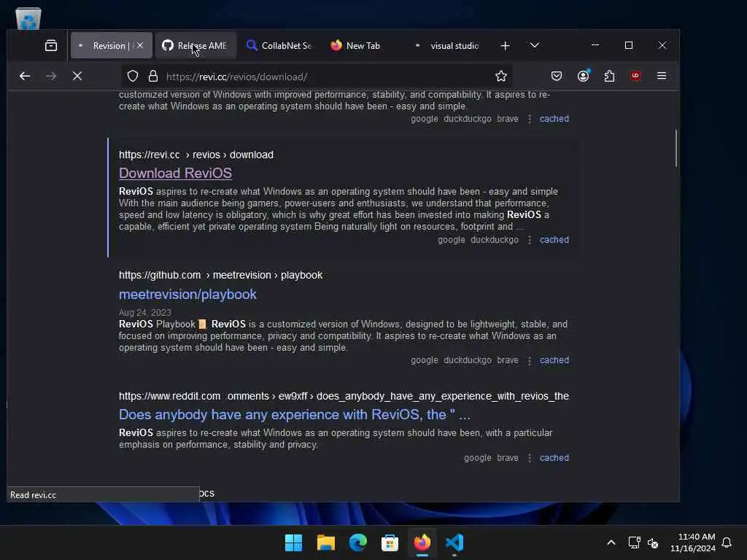Open the uBlock Origin extension icon
Screen dimensions: 747x560
635,76
